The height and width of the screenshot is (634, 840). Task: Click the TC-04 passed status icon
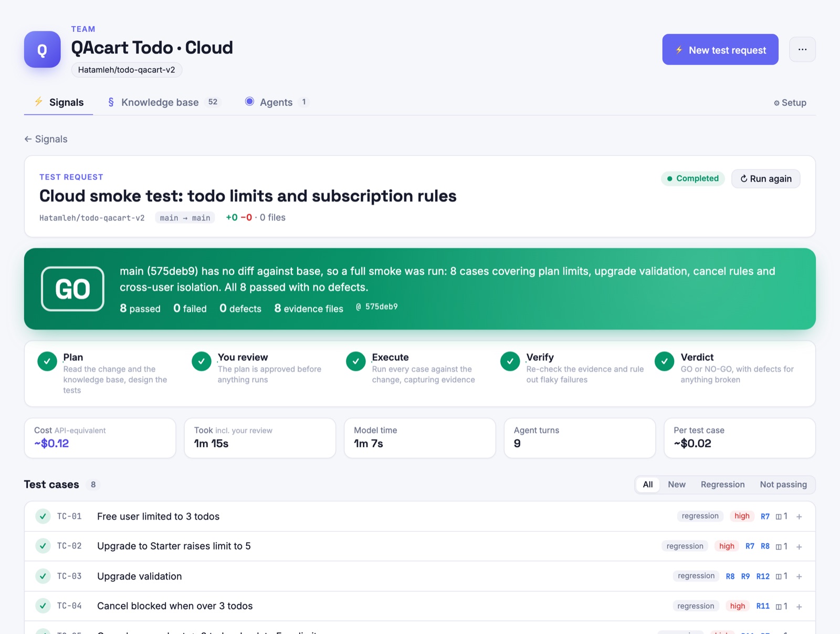(43, 606)
